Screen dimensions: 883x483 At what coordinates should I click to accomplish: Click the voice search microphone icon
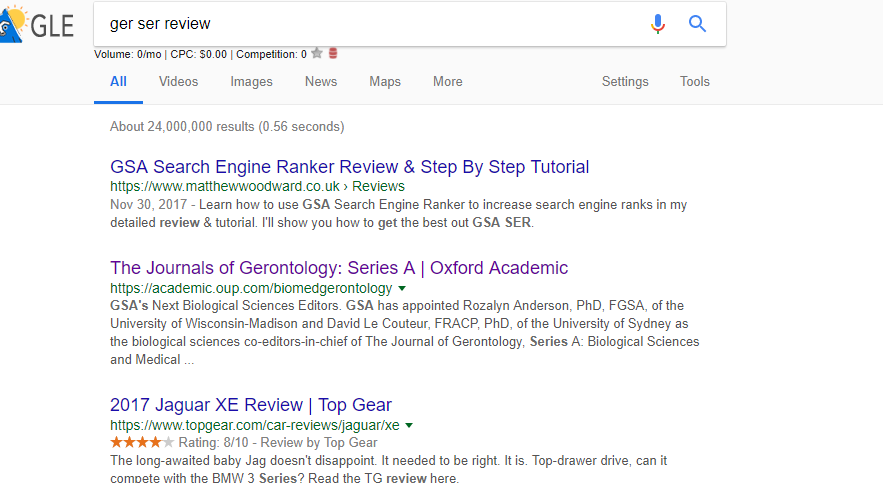[657, 24]
